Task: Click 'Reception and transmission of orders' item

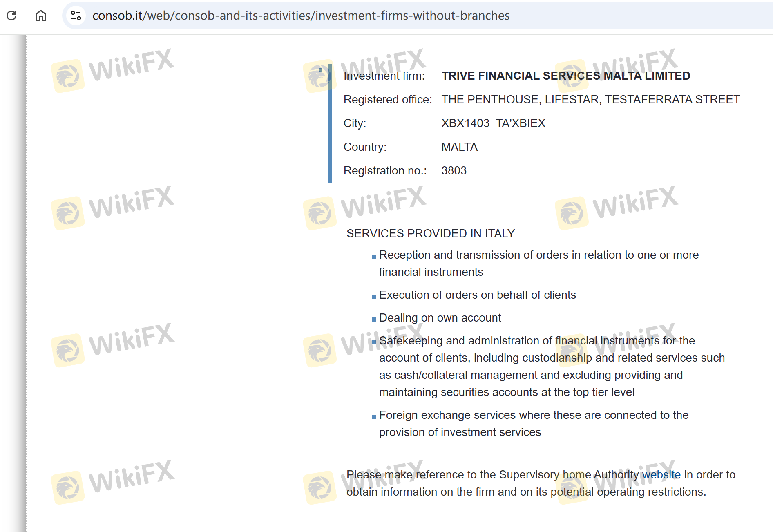Action: pos(538,255)
